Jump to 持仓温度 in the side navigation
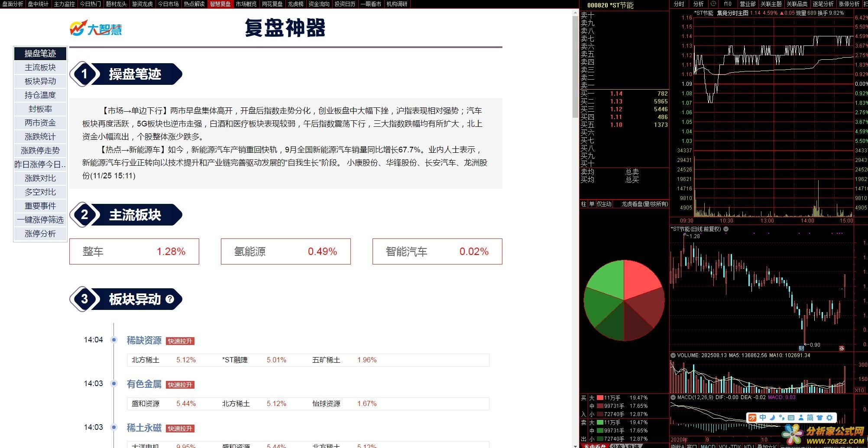 40,95
